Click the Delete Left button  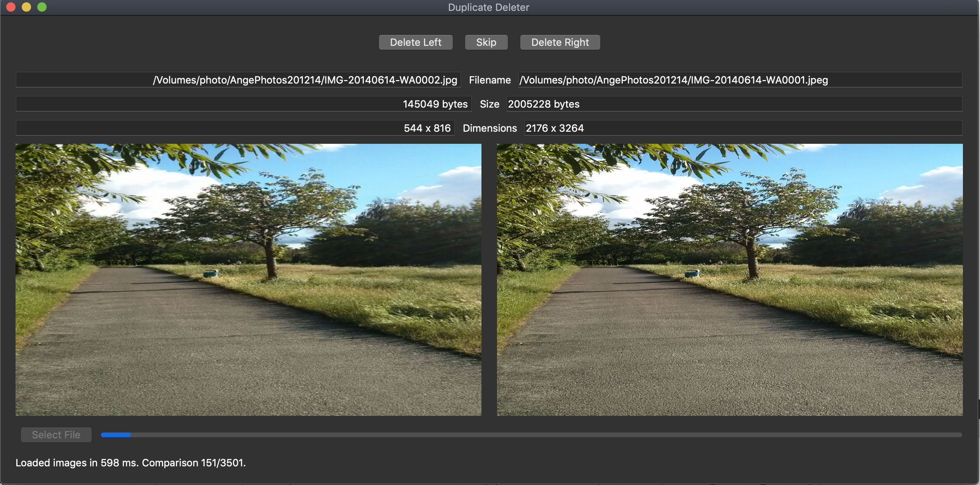pos(415,42)
